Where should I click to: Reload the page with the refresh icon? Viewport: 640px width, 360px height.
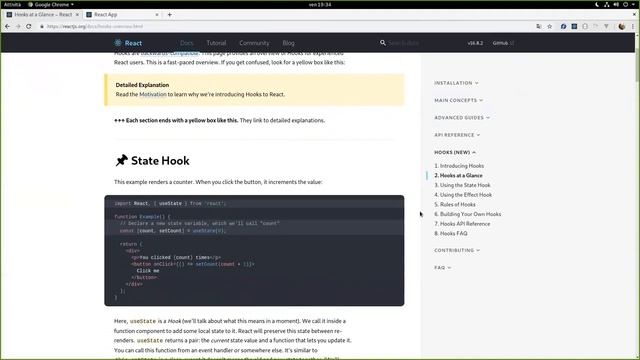pyautogui.click(x=29, y=26)
